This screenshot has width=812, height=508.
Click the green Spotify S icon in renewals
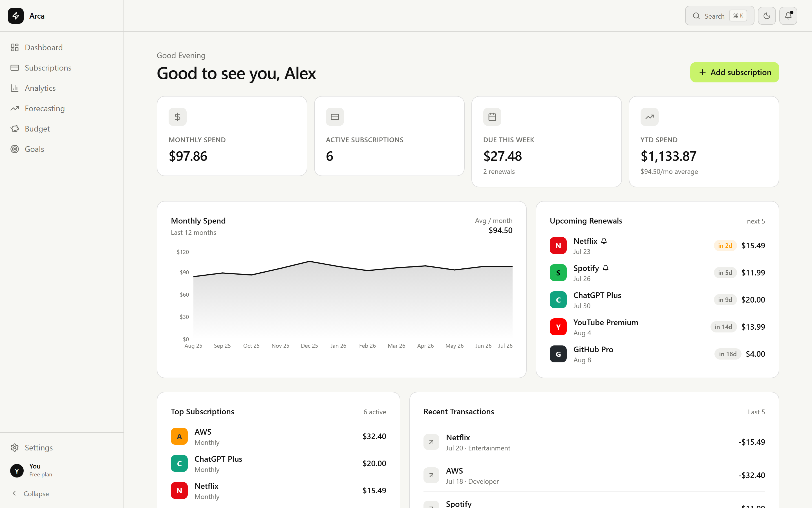click(x=558, y=273)
